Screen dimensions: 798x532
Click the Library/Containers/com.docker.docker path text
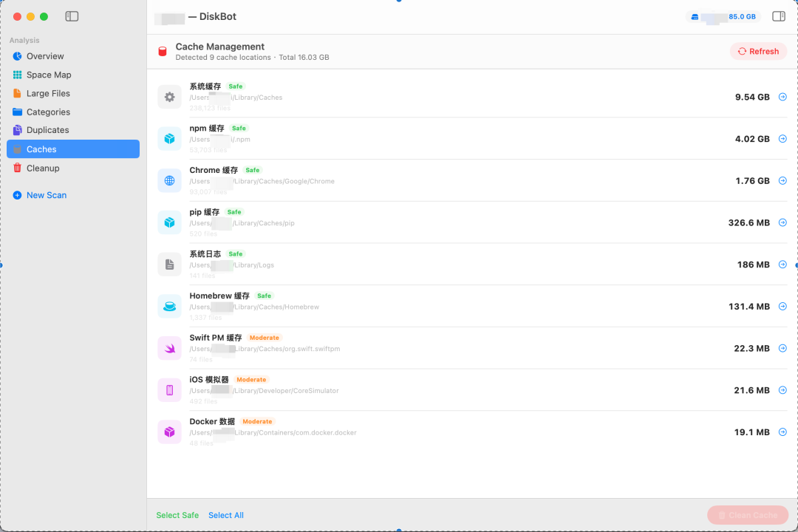click(x=295, y=433)
